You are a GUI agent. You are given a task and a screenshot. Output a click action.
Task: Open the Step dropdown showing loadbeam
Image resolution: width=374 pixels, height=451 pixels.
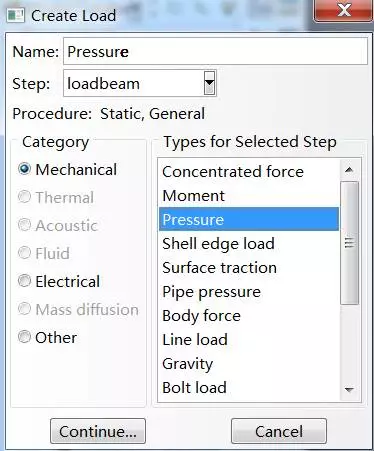210,83
